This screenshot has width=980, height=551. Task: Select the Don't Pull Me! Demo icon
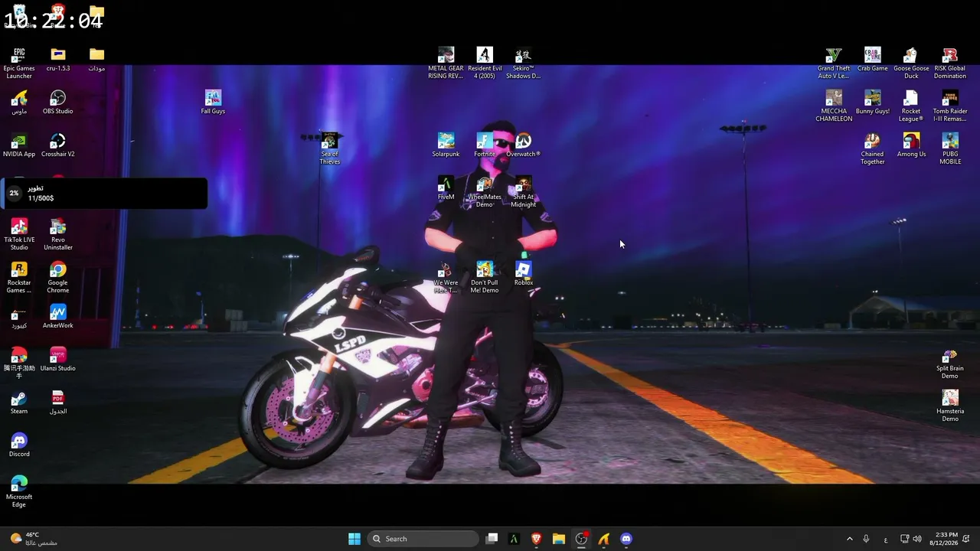[x=485, y=277]
